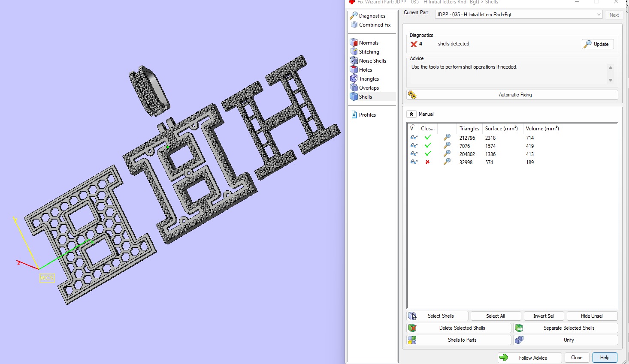Viewport: 629px width, 364px height.
Task: Click the volume value 419
Action: tap(530, 146)
